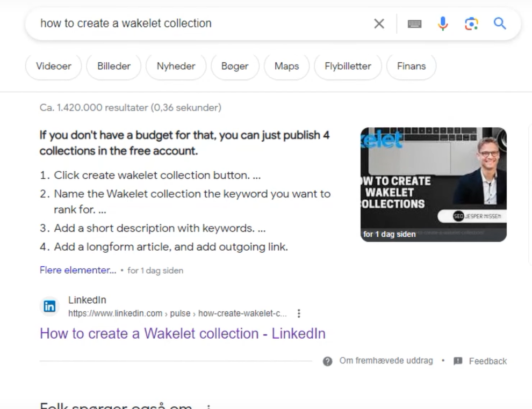Switch to the Videoer filter

coord(54,66)
